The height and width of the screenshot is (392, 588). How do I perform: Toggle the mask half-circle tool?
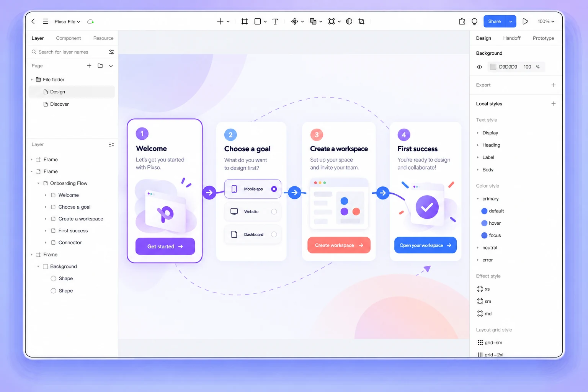pyautogui.click(x=349, y=21)
